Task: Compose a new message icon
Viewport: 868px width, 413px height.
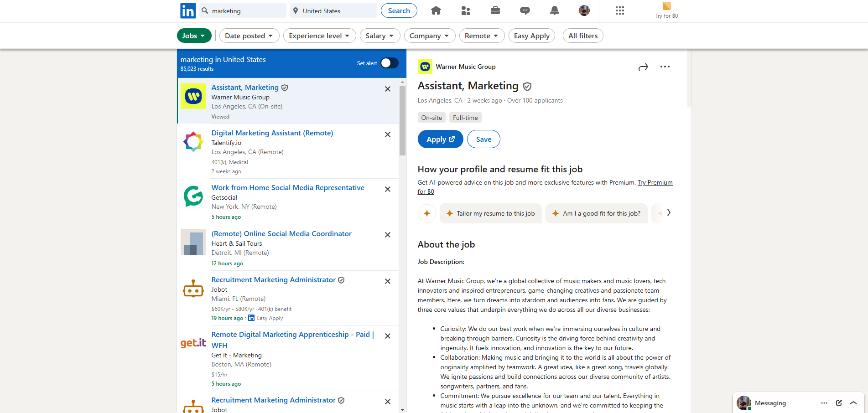Action: [839, 403]
